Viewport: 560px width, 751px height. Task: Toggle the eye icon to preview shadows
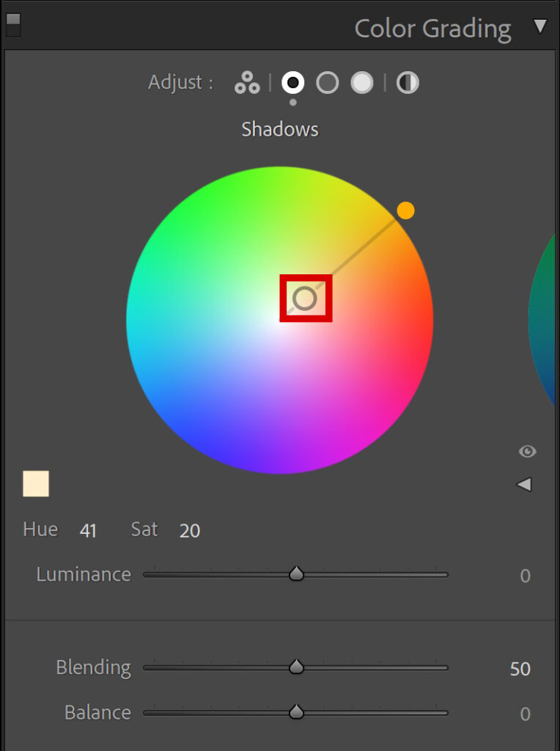[528, 451]
